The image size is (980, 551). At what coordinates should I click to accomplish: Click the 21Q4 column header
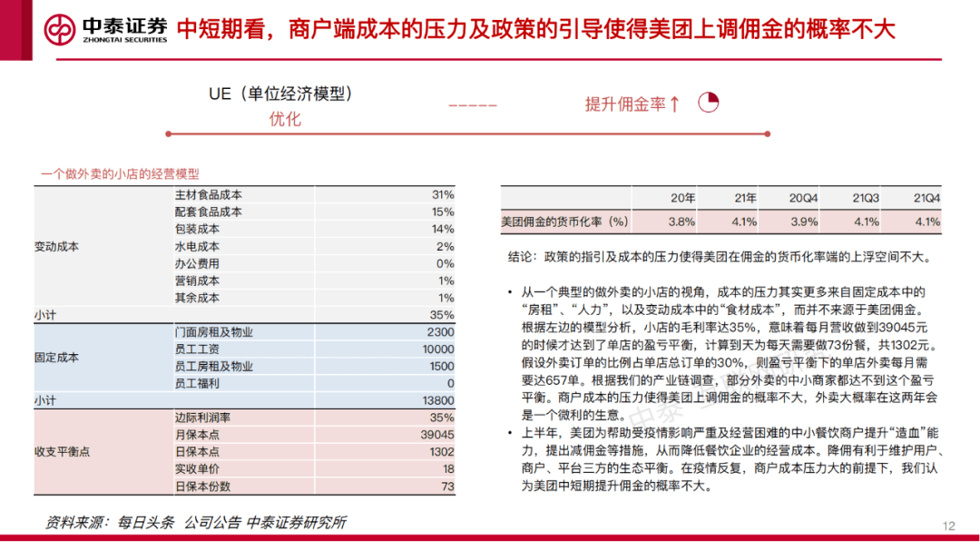point(926,198)
